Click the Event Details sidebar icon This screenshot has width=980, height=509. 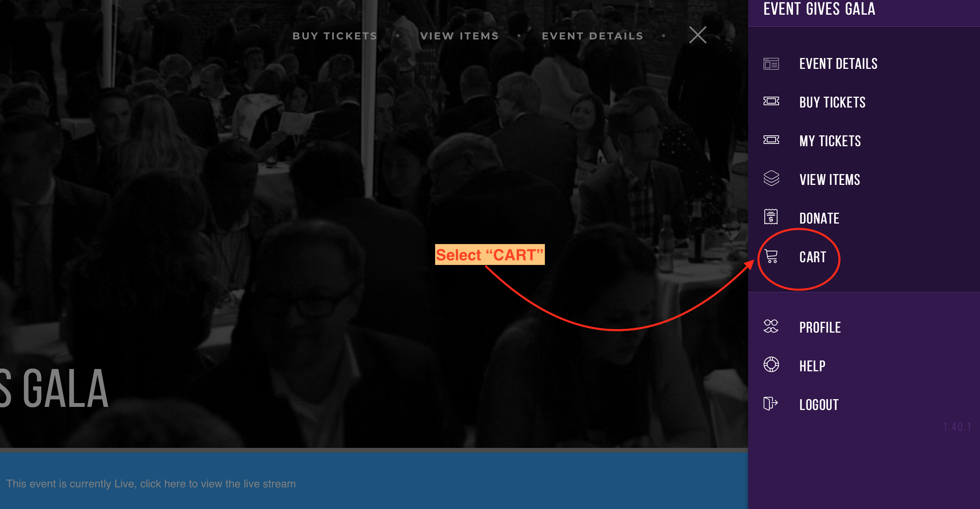coord(771,63)
